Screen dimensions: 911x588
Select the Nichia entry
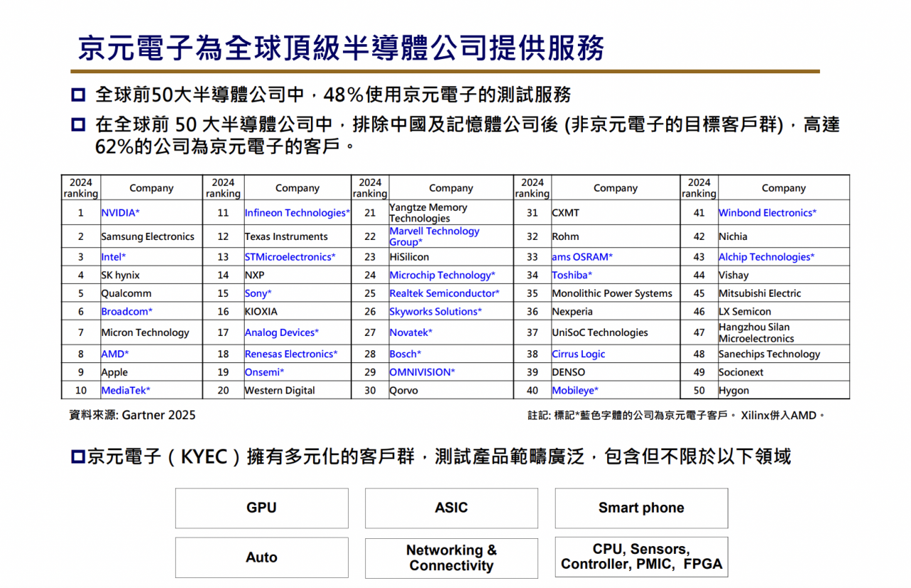pos(784,236)
